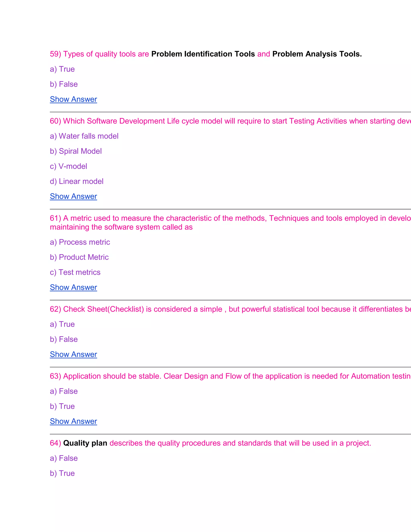Viewport: 411px width, 532px height.
Task: Pick the d) Linear model answer
Action: 76,181
